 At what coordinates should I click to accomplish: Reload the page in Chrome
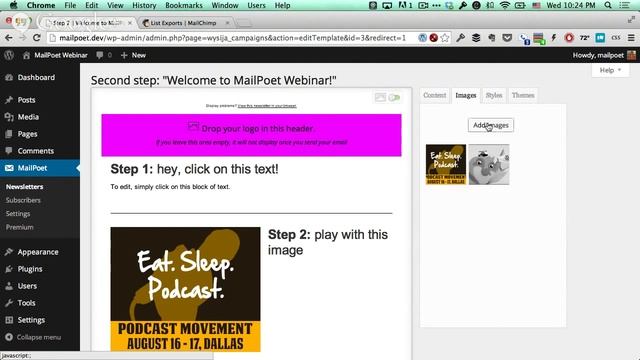(37, 38)
